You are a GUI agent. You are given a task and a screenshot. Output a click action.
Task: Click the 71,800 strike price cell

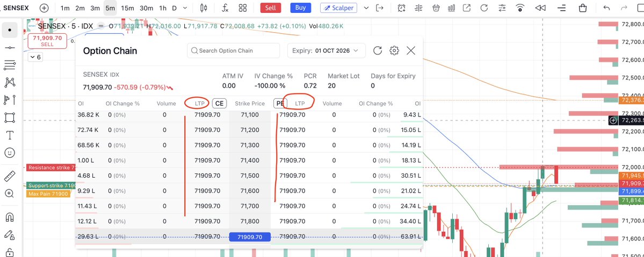pos(250,221)
